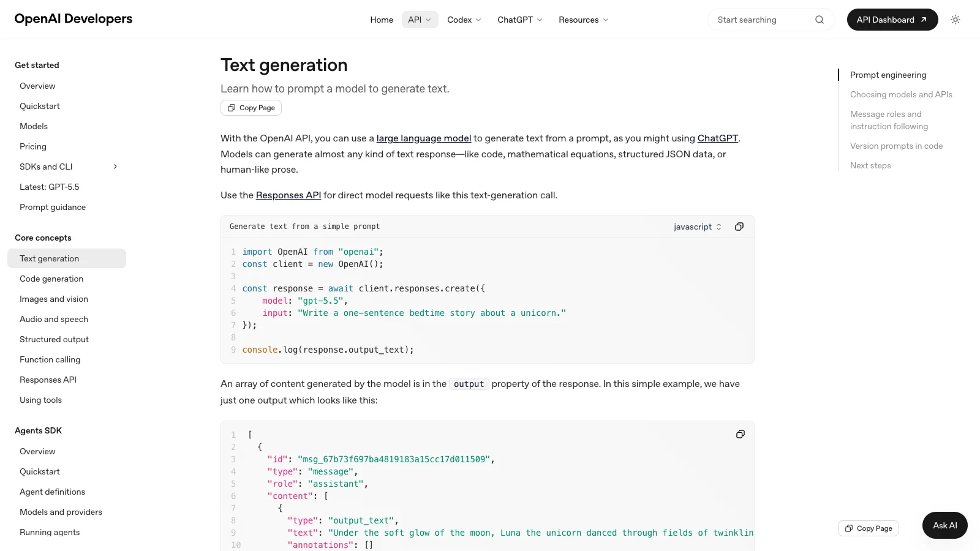Jump to Choosing models and APIs
980x551 pixels.
[x=901, y=94]
